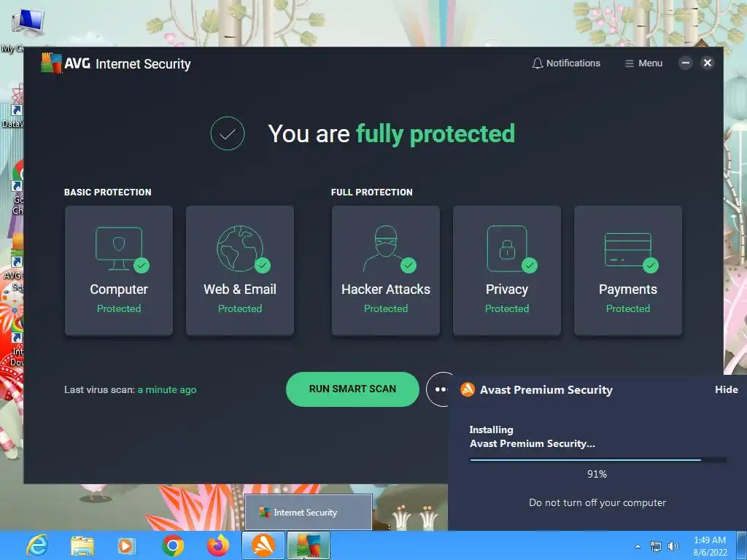Hide the Avast Premium Security popup
This screenshot has width=747, height=560.
tap(726, 389)
